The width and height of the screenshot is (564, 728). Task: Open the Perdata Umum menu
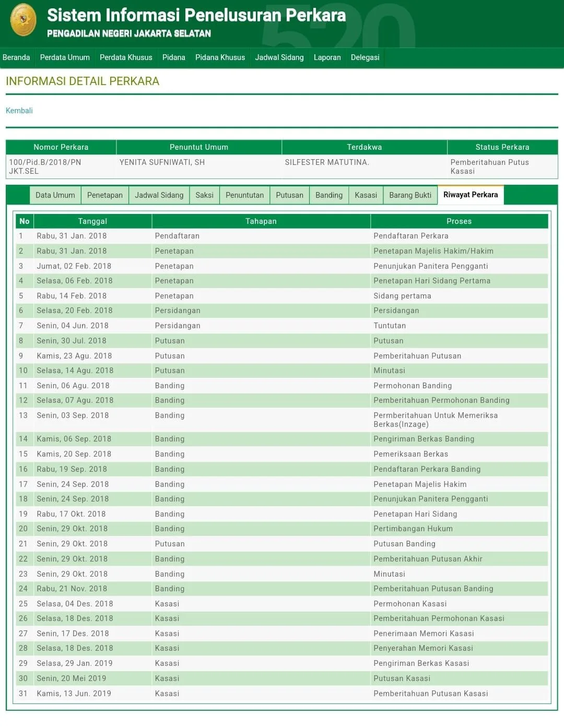tap(65, 57)
